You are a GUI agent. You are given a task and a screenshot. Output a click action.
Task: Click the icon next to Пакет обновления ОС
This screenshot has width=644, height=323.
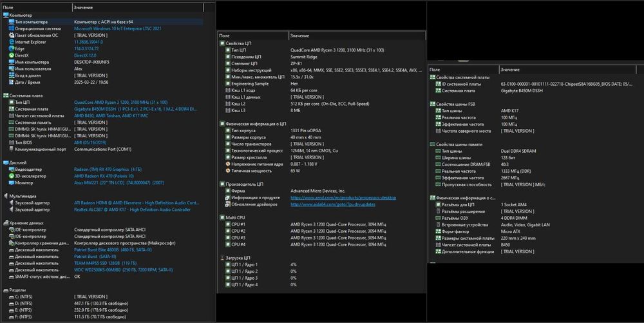12,35
